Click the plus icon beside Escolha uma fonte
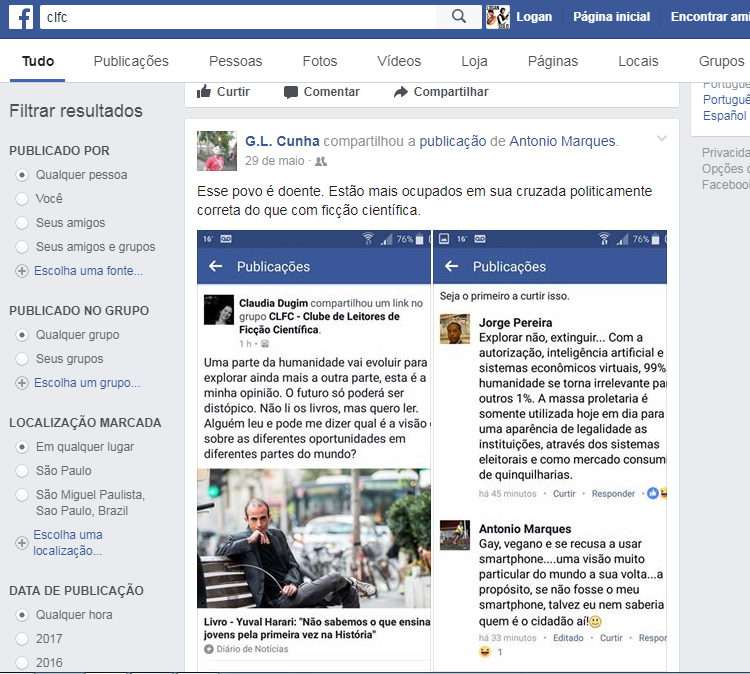750x674 pixels. (x=22, y=271)
